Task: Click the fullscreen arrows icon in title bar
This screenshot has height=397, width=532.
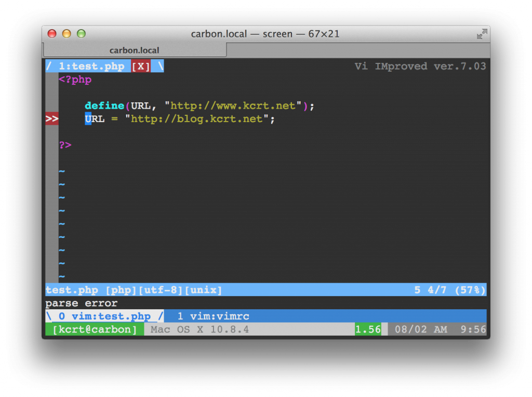Action: (482, 34)
